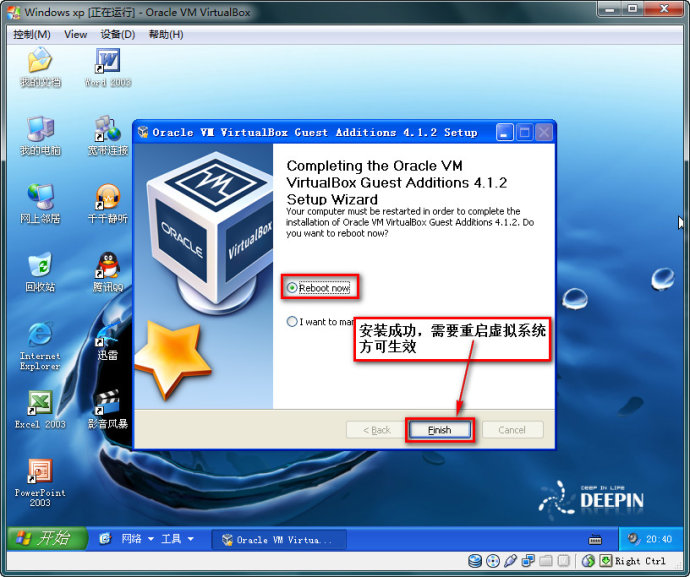The height and width of the screenshot is (577, 690).
Task: Click the USB devices status icon
Action: (x=510, y=561)
